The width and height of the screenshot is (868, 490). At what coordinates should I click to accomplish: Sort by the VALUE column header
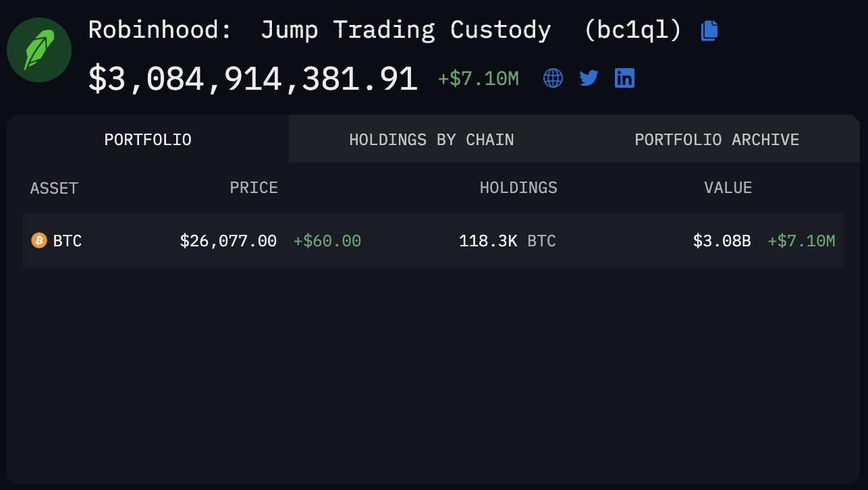pyautogui.click(x=728, y=188)
